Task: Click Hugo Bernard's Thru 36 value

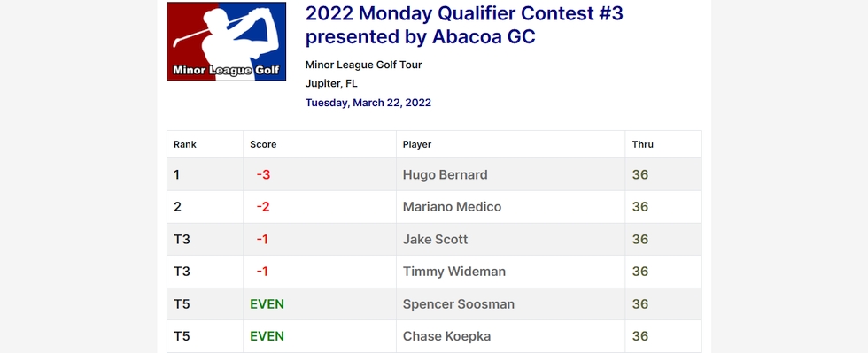Action: [x=639, y=175]
